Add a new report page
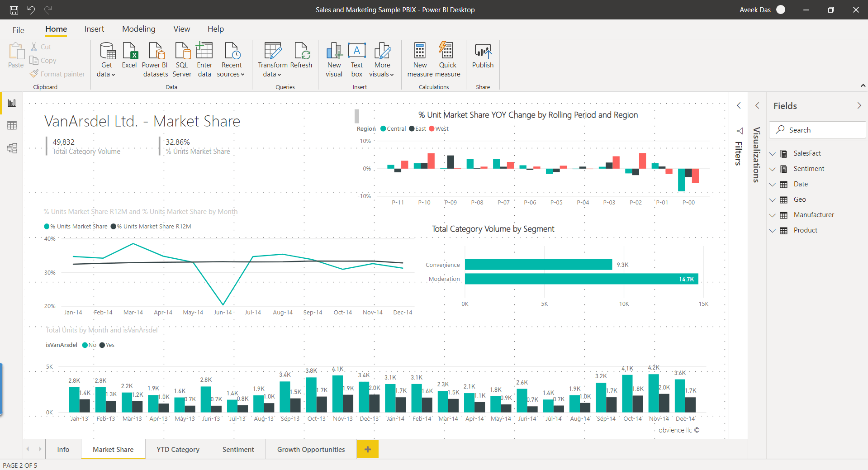This screenshot has width=868, height=470. [368, 449]
